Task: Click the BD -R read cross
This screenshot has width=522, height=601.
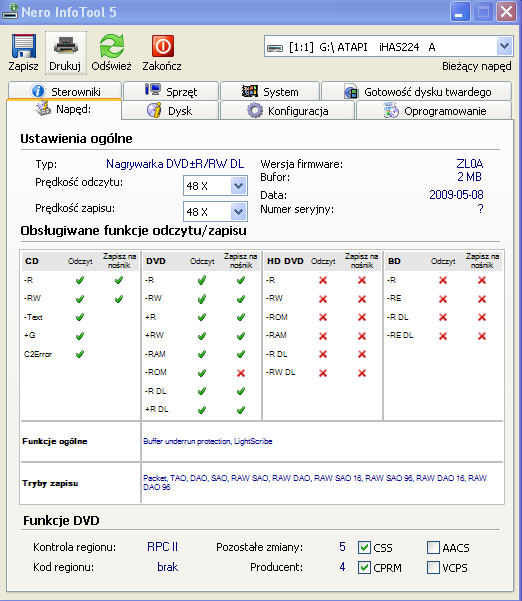Action: tap(443, 280)
